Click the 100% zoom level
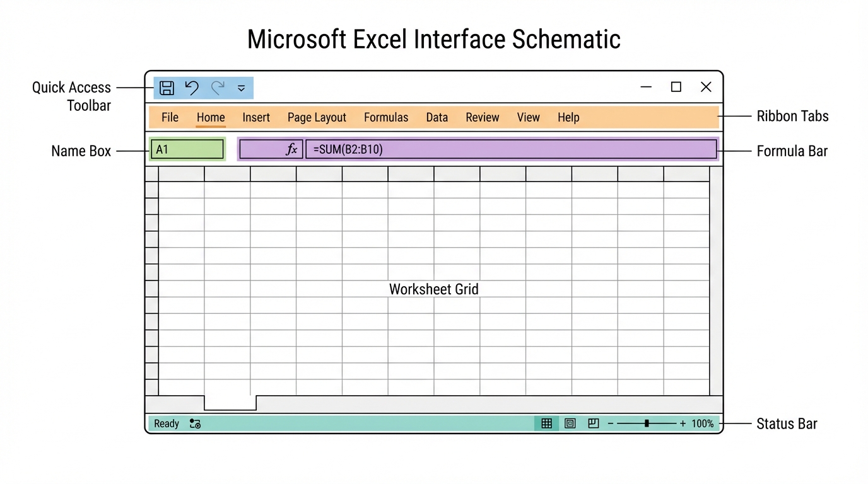 click(x=702, y=424)
